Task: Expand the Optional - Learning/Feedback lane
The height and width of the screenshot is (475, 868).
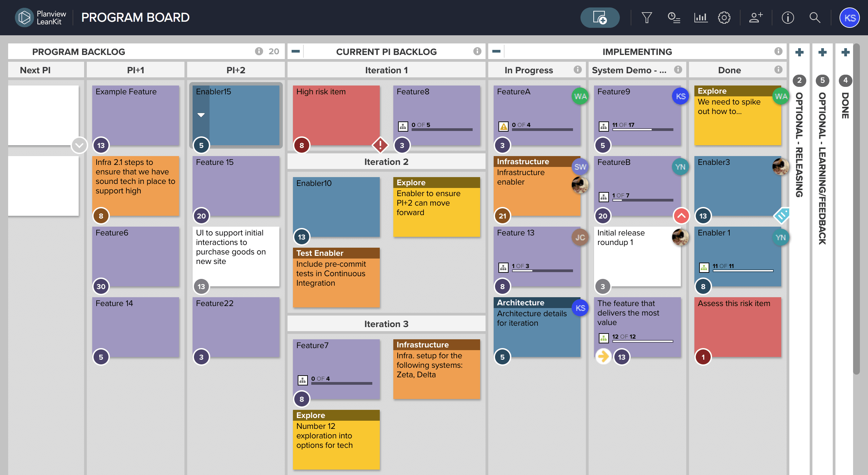Action: (822, 52)
